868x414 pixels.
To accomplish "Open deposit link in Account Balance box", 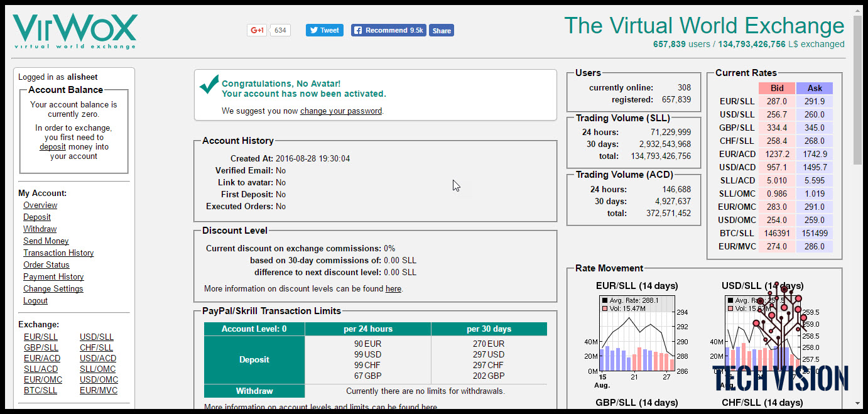I will coord(53,146).
